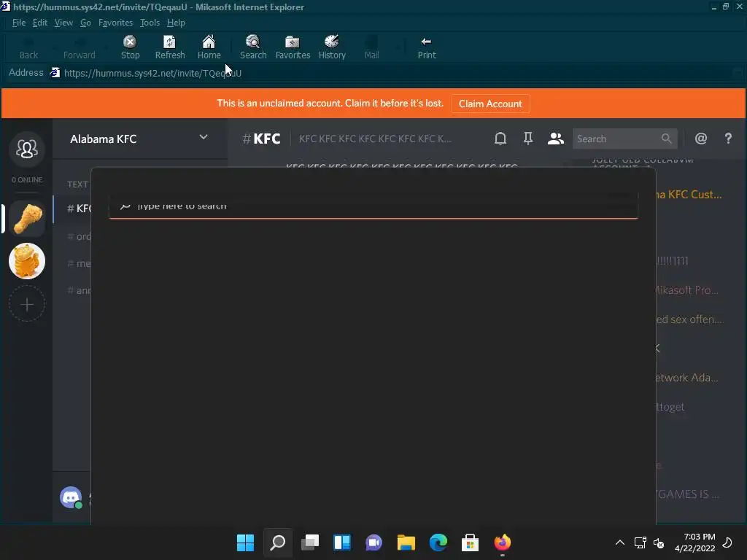The width and height of the screenshot is (747, 560).
Task: Click the Mail toolbar icon
Action: click(x=371, y=47)
